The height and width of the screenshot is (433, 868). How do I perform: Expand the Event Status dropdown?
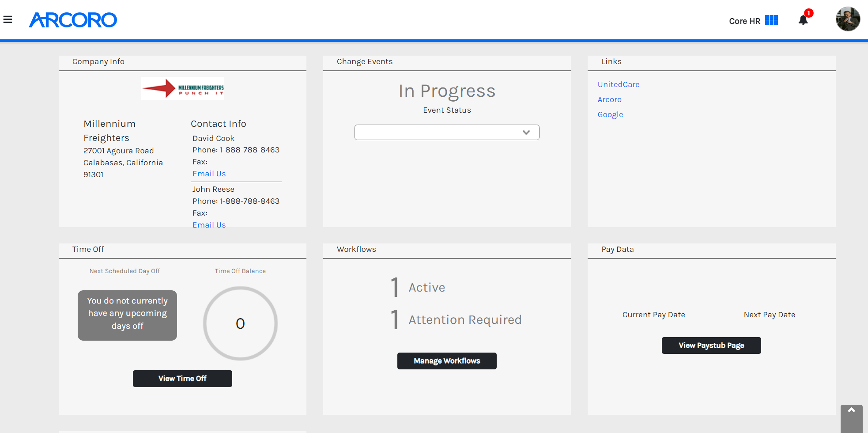click(x=447, y=132)
